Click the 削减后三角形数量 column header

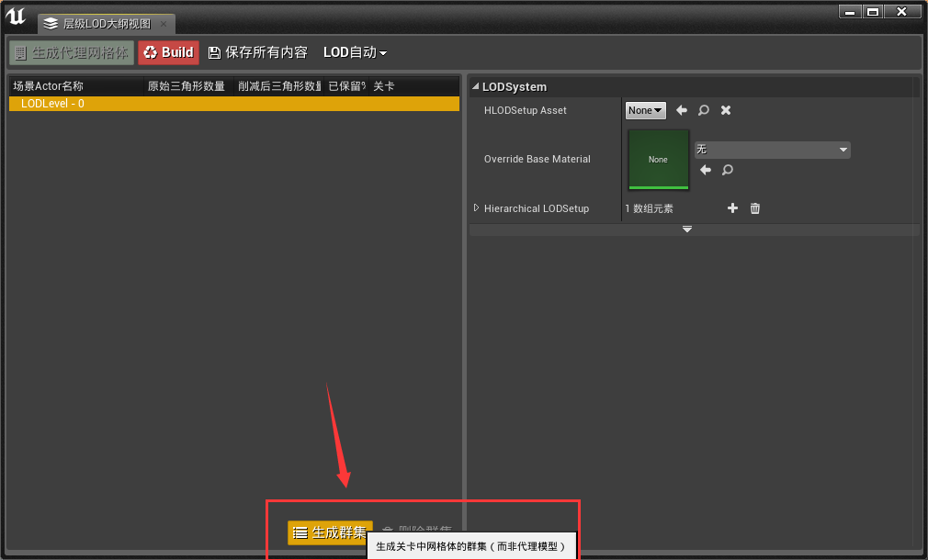(x=278, y=86)
